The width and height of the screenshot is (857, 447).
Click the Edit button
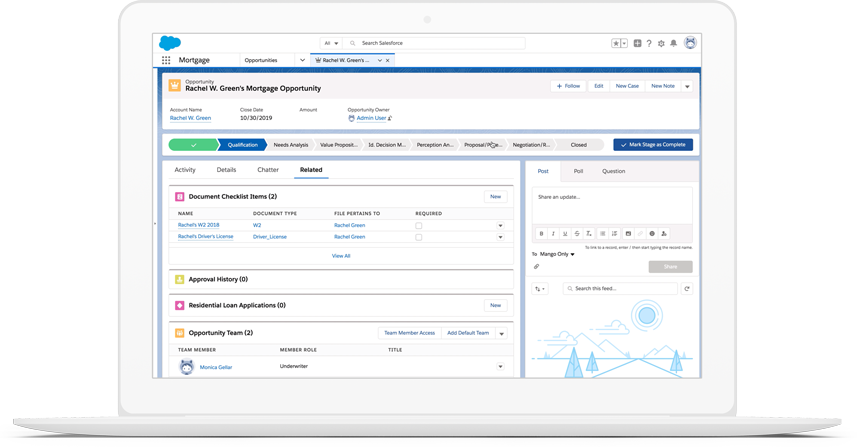pos(599,86)
